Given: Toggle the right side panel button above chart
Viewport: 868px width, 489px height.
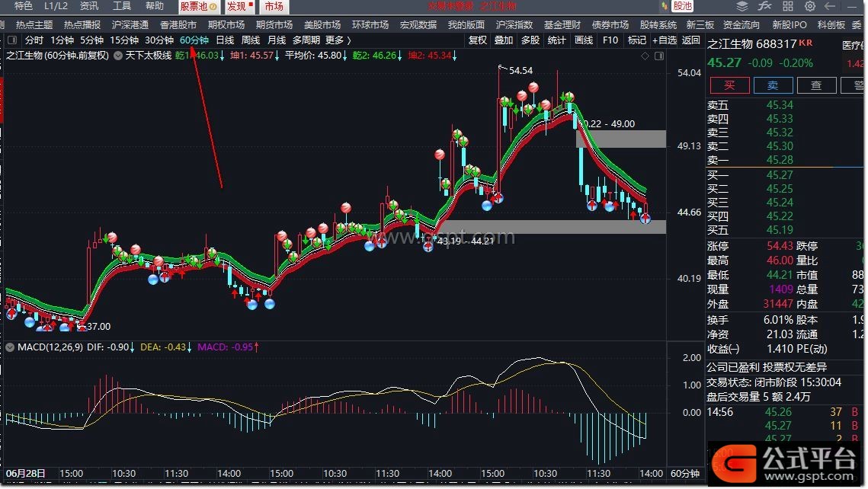Looking at the screenshot, I should click(x=658, y=56).
